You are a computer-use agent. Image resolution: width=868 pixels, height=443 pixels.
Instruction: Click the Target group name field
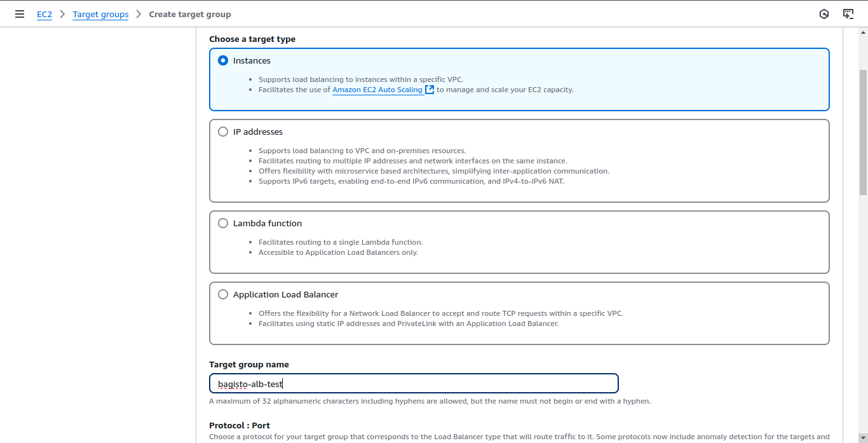[414, 383]
